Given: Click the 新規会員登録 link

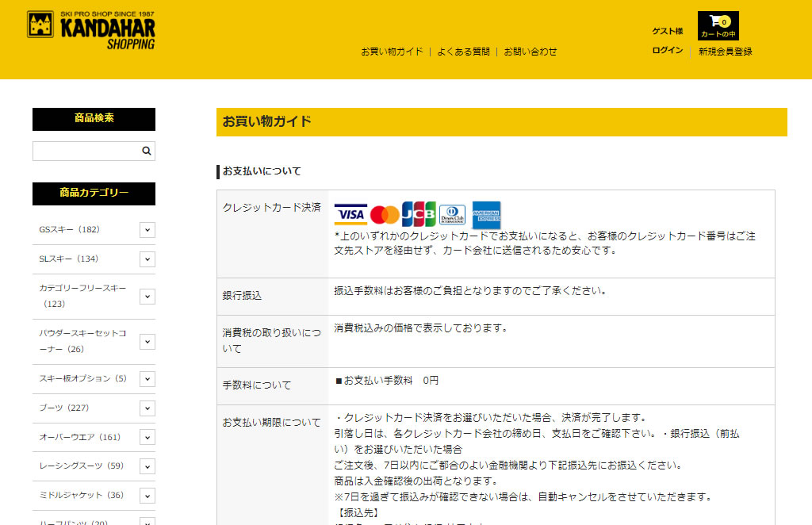Looking at the screenshot, I should [725, 52].
